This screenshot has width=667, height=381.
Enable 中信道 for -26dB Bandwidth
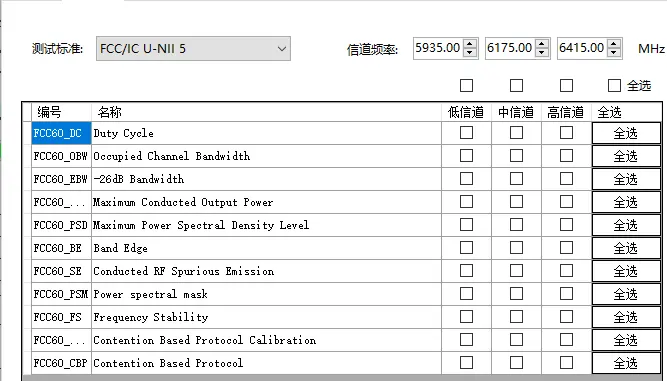516,179
